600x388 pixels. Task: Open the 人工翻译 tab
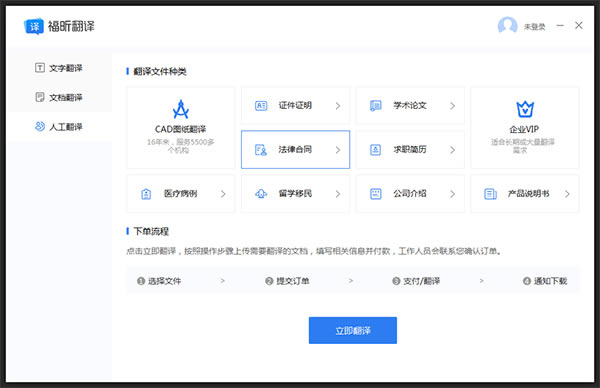(x=59, y=127)
